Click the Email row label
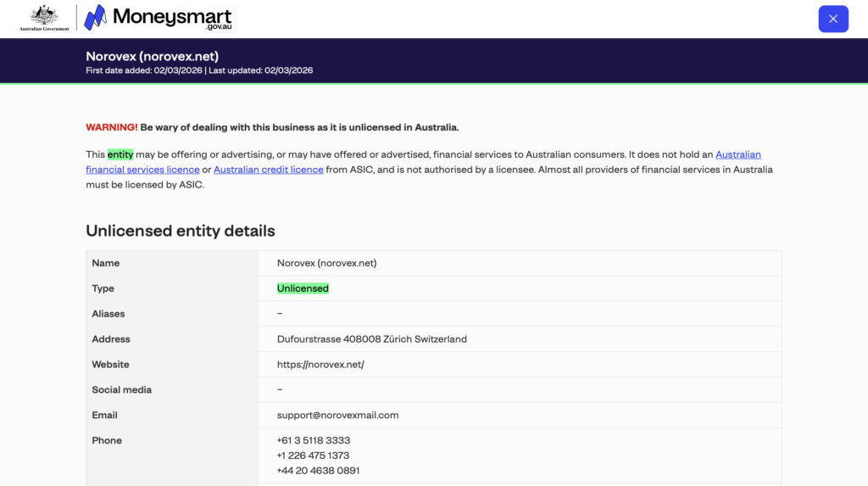Image resolution: width=868 pixels, height=486 pixels. click(x=104, y=415)
